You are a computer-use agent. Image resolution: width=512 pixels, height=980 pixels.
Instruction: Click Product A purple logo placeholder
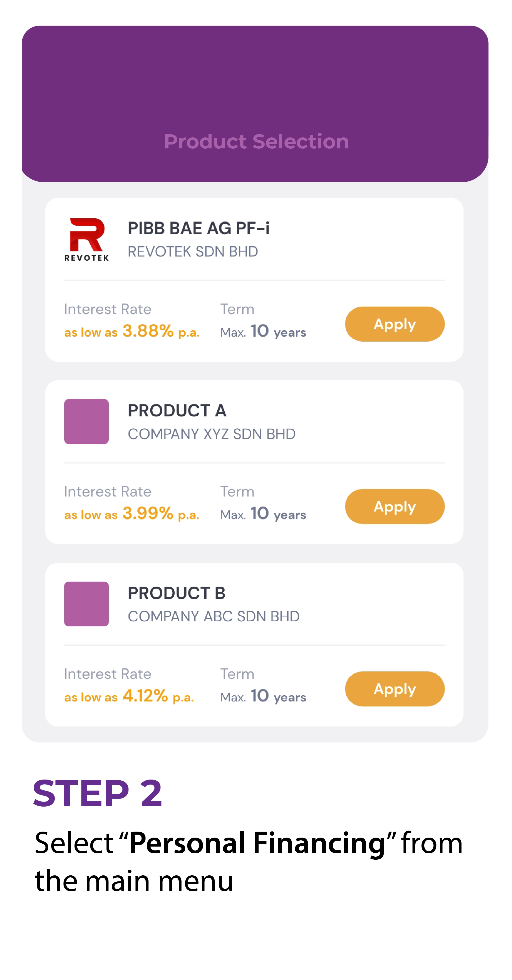coord(86,421)
